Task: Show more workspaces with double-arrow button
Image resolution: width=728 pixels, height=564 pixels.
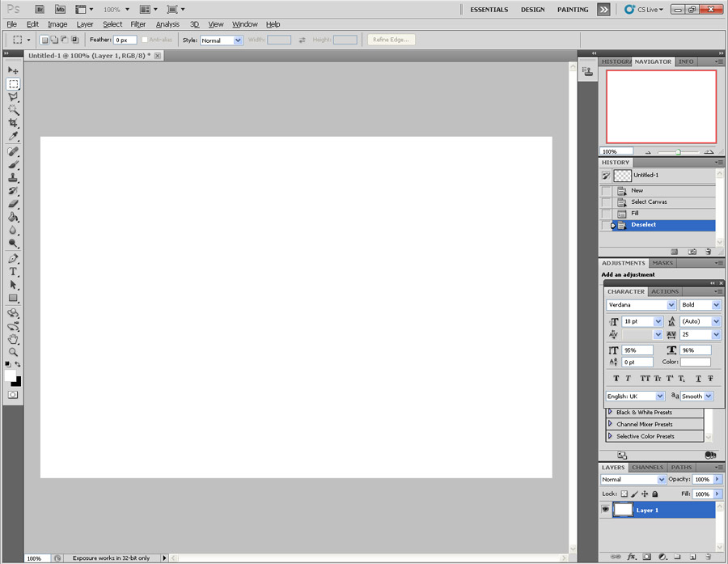Action: [x=603, y=9]
